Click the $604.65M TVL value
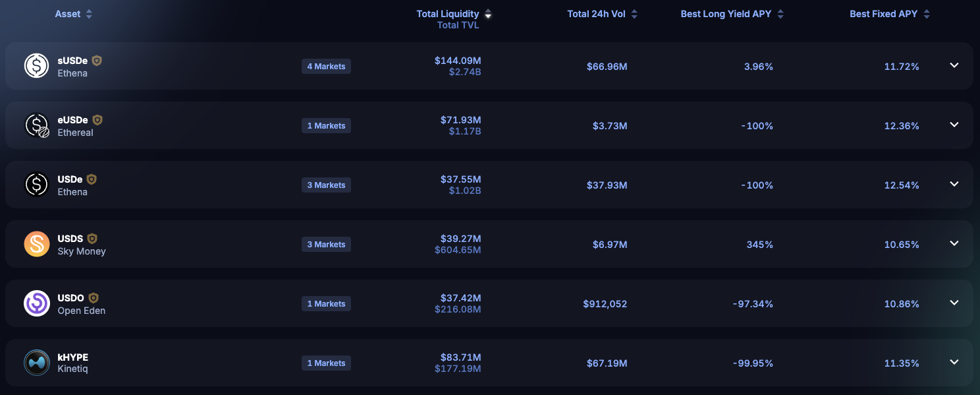980x395 pixels. click(x=458, y=250)
